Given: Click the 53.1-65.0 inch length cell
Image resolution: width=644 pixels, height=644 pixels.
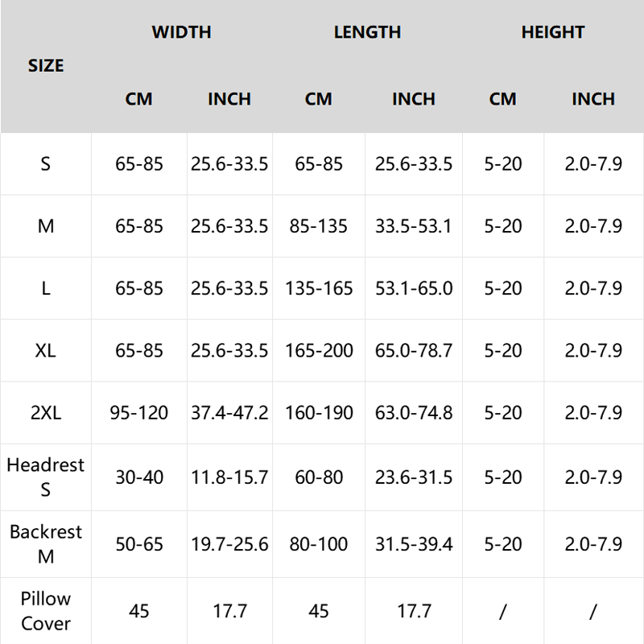Looking at the screenshot, I should click(414, 288).
